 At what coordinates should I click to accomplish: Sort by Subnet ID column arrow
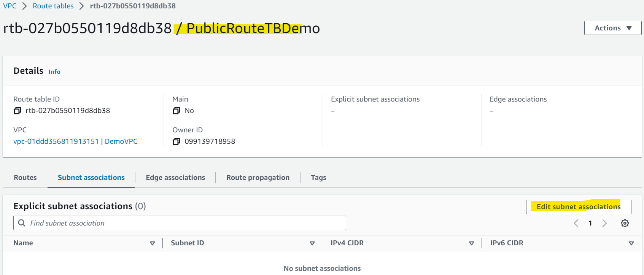312,243
